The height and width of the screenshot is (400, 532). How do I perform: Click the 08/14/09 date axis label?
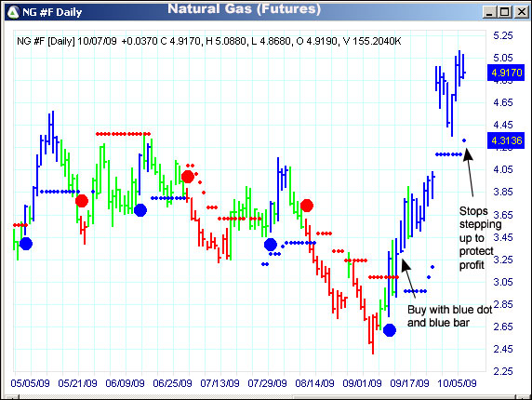click(315, 383)
